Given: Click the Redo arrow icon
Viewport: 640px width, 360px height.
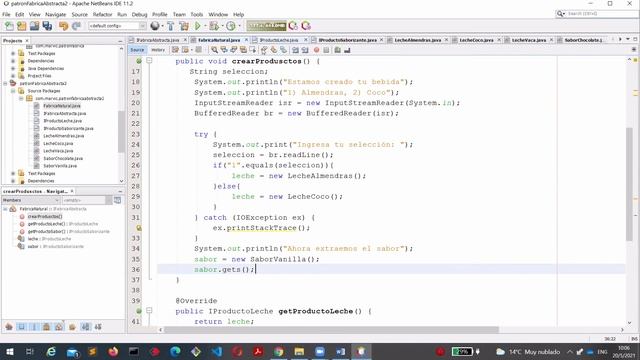Looking at the screenshot, I should [x=76, y=26].
